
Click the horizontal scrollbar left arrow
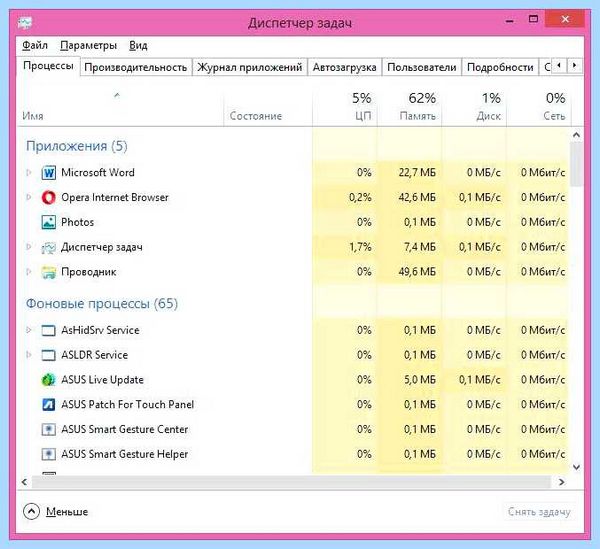24,482
